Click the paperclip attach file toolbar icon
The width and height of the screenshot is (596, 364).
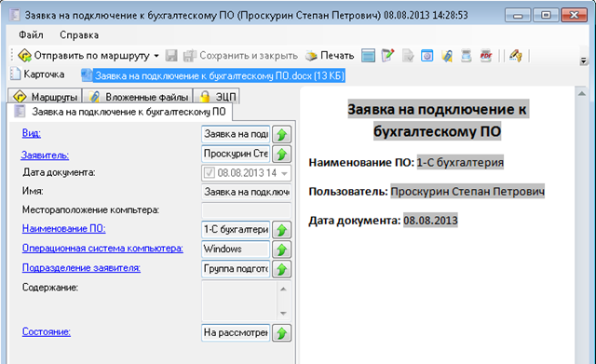(447, 56)
